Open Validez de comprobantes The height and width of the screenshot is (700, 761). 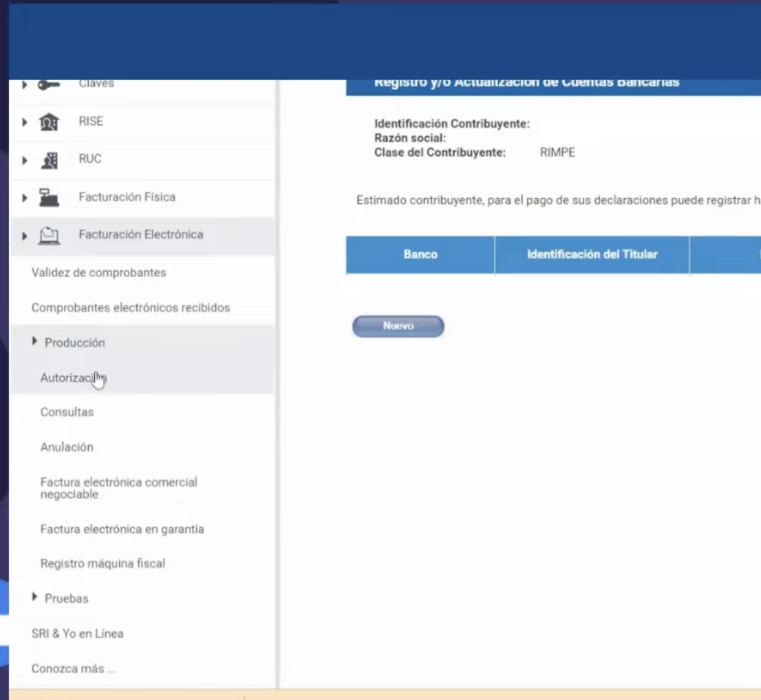98,272
